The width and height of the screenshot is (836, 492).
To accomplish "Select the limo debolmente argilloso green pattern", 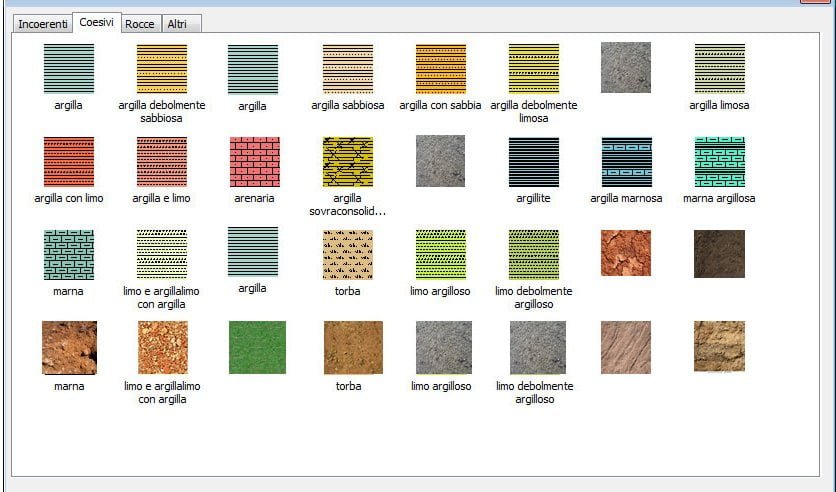I will [533, 254].
